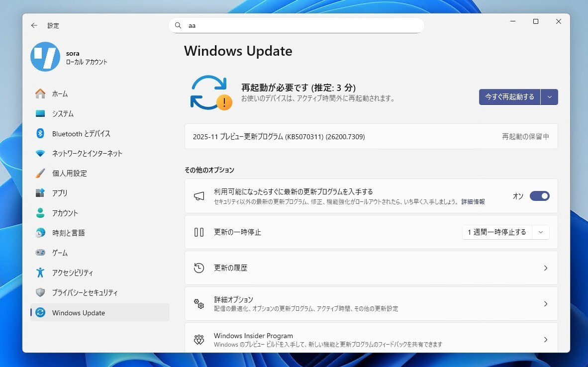Screen dimensions: 588x367
Task: Open 更新の履歴 via its chevron
Action: coord(546,268)
